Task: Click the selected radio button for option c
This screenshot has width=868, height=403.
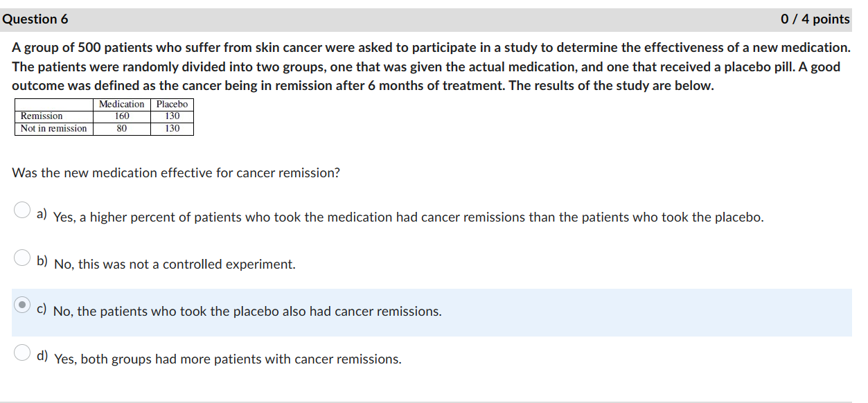Action: tap(22, 305)
